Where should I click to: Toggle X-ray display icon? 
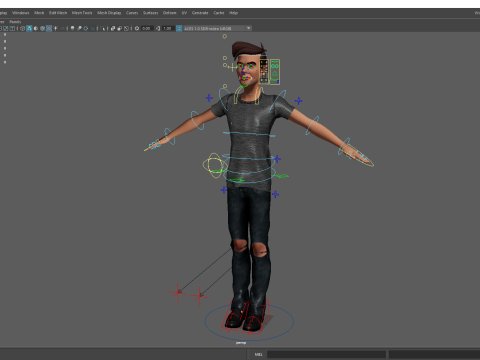click(x=113, y=28)
